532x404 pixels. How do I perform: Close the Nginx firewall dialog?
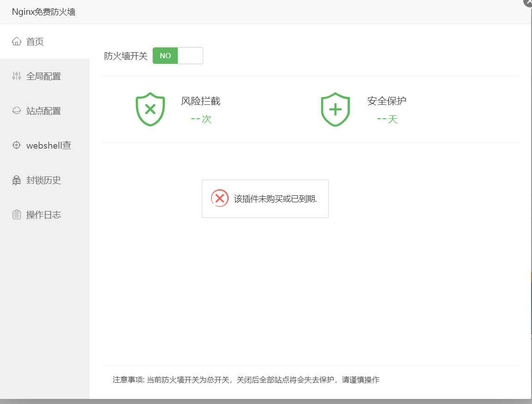pyautogui.click(x=528, y=2)
